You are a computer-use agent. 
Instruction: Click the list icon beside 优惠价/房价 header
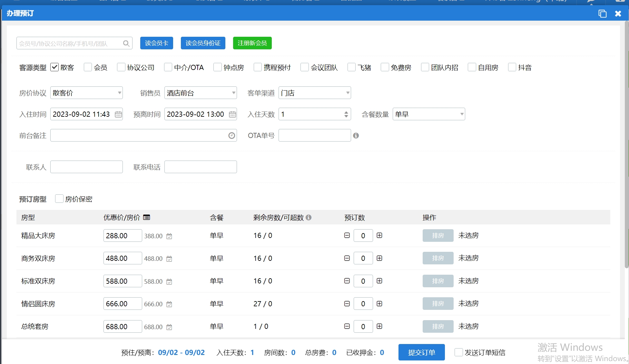147,217
